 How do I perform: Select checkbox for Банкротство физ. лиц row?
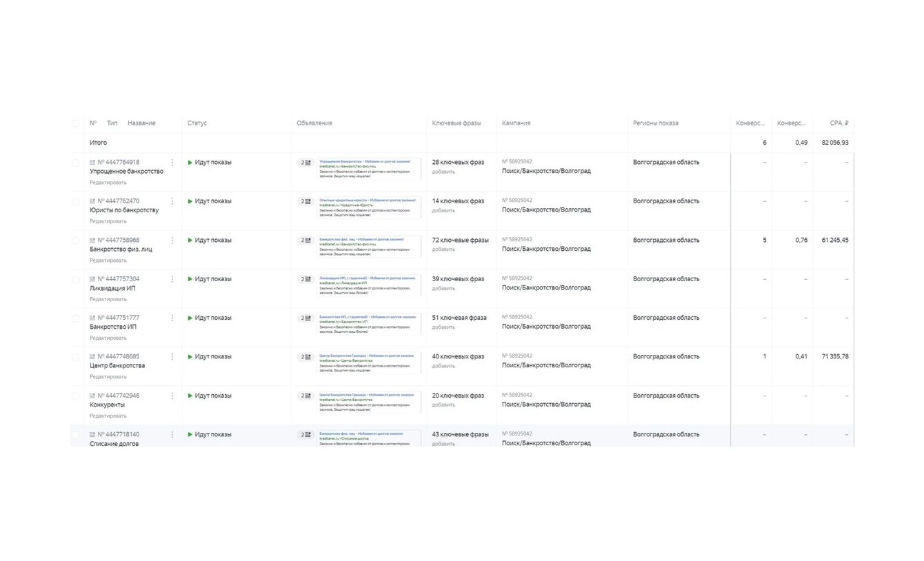(75, 241)
